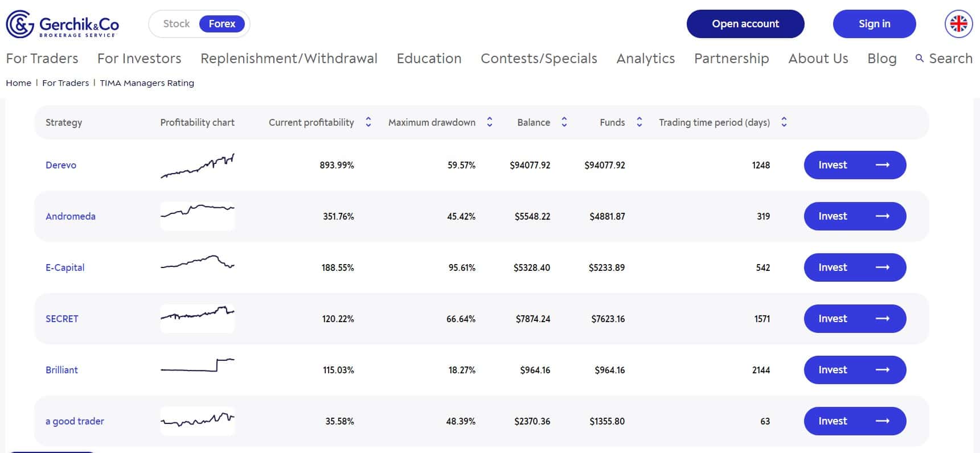Open the For Investors menu
This screenshot has height=453, width=980.
click(140, 58)
